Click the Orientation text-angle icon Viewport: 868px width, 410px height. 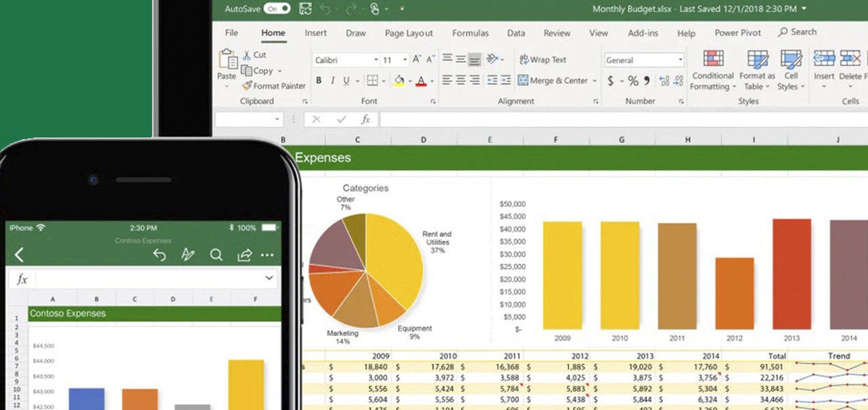click(x=493, y=60)
